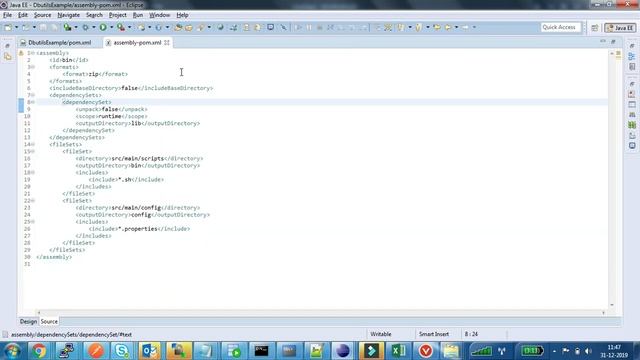640x360 pixels.
Task: Collapse the fileSets fold on line 14
Action: tap(33, 144)
